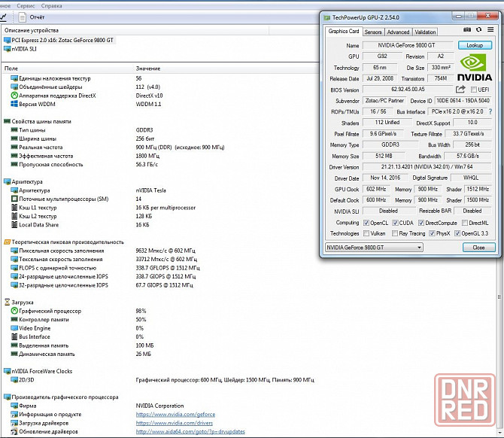This screenshot has width=504, height=438.
Task: Click the Close button in GPU-Z
Action: (478, 248)
